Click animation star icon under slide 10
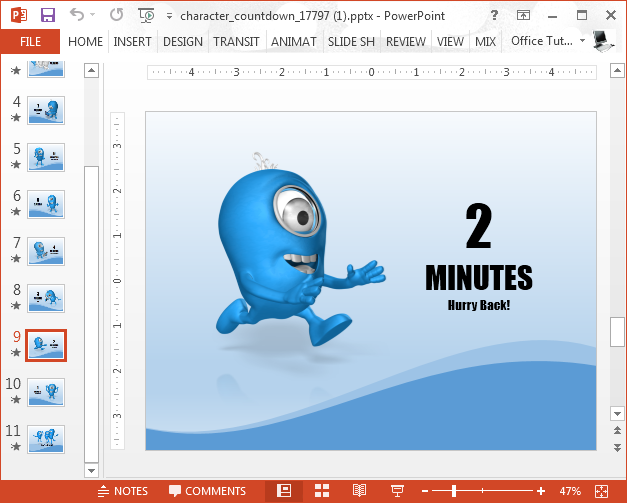 click(x=16, y=399)
